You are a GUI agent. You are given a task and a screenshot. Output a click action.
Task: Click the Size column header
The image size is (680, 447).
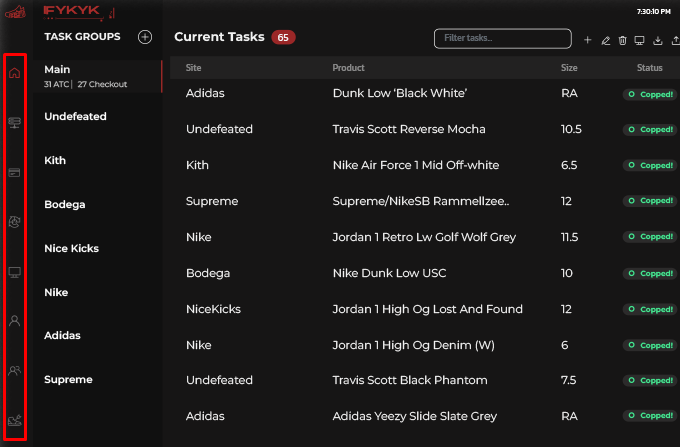[x=569, y=68]
